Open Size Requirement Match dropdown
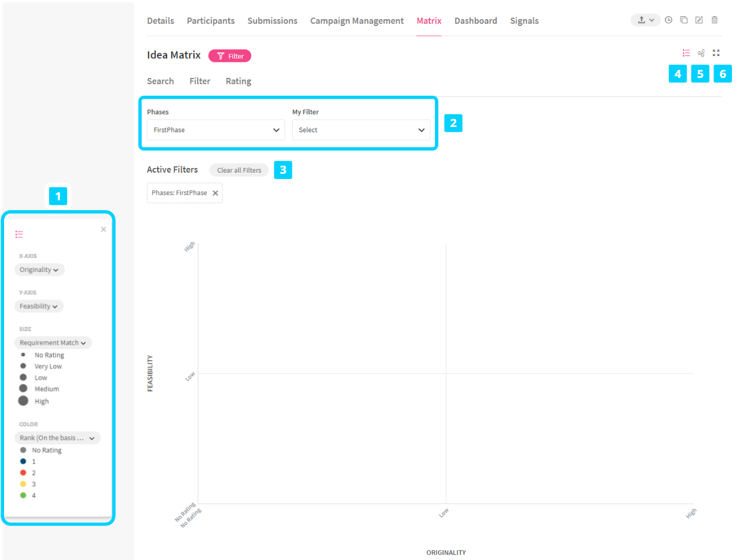 pyautogui.click(x=53, y=343)
